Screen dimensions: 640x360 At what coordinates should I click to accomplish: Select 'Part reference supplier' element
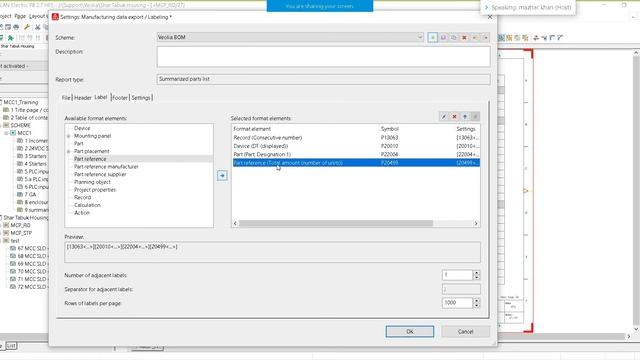(100, 175)
